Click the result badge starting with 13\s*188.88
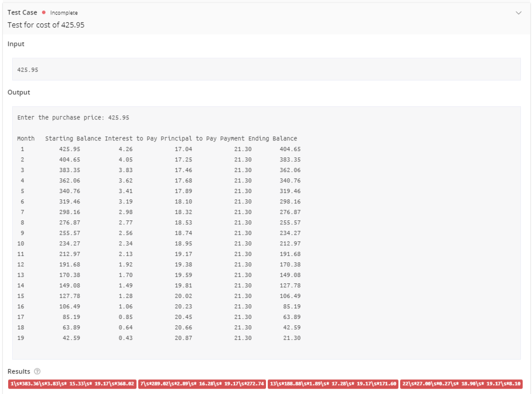The height and width of the screenshot is (394, 532). click(x=332, y=384)
